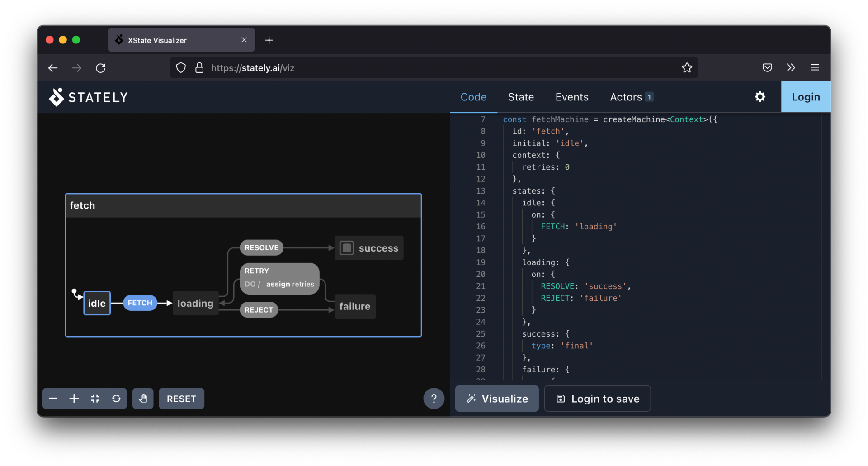Close the XState Visualizer tab
This screenshot has height=466, width=868.
[x=244, y=40]
